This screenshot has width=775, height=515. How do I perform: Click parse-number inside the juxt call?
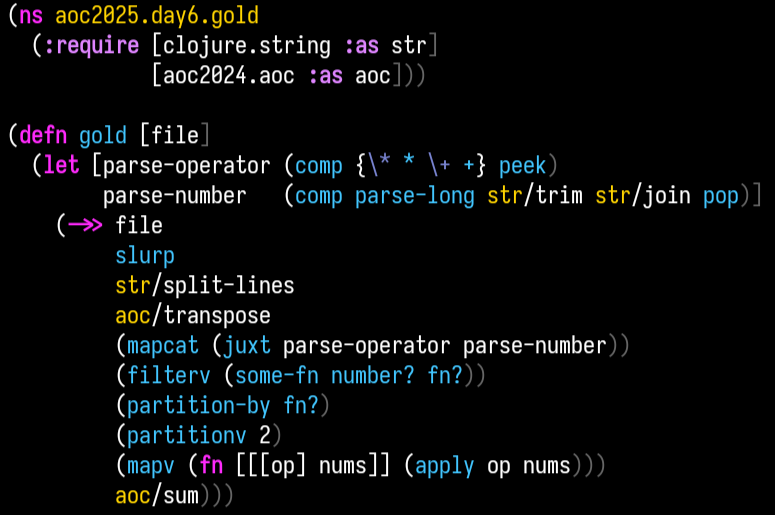point(535,346)
